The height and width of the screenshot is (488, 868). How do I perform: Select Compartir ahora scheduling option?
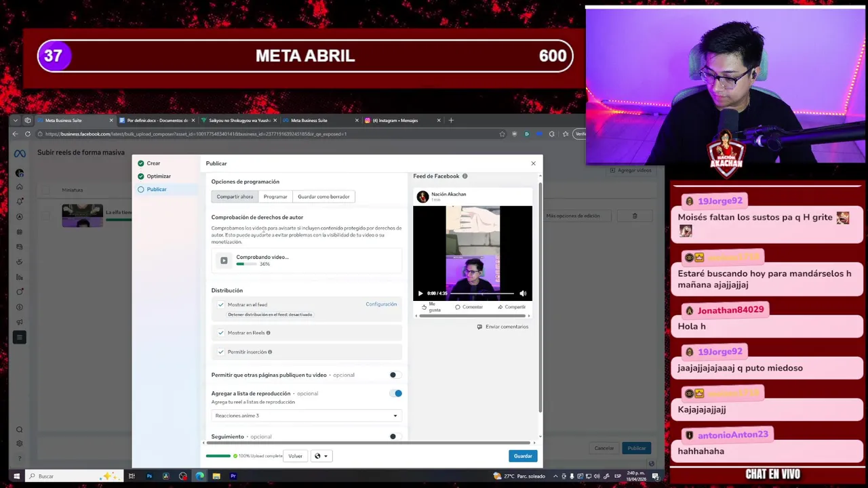pos(235,197)
